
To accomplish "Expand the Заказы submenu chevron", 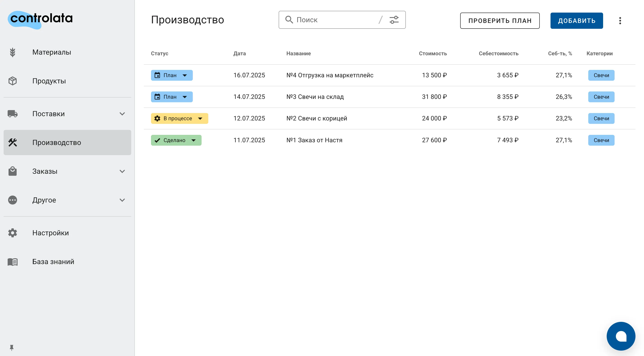I will tap(122, 171).
